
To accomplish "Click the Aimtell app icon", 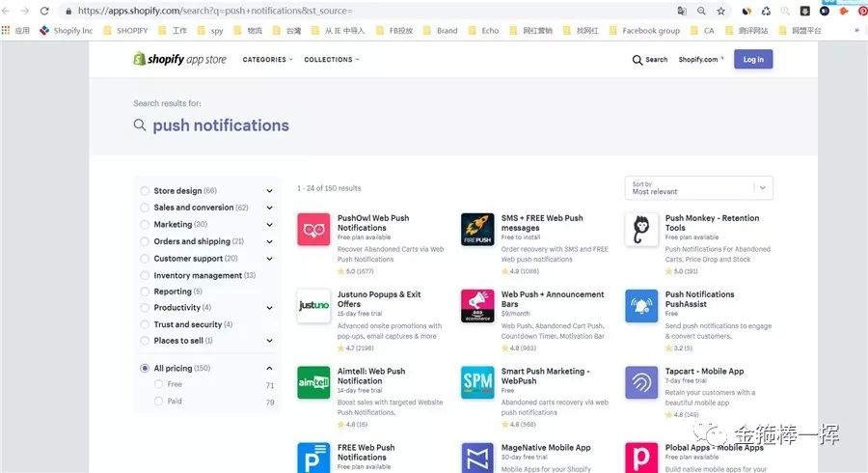I will pyautogui.click(x=313, y=382).
